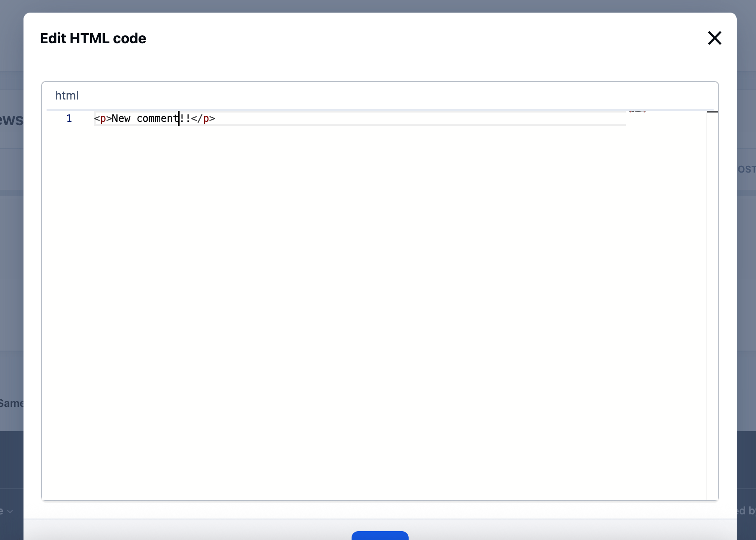This screenshot has width=756, height=540.
Task: Click the "ews" heading behind the dialog
Action: (11, 120)
